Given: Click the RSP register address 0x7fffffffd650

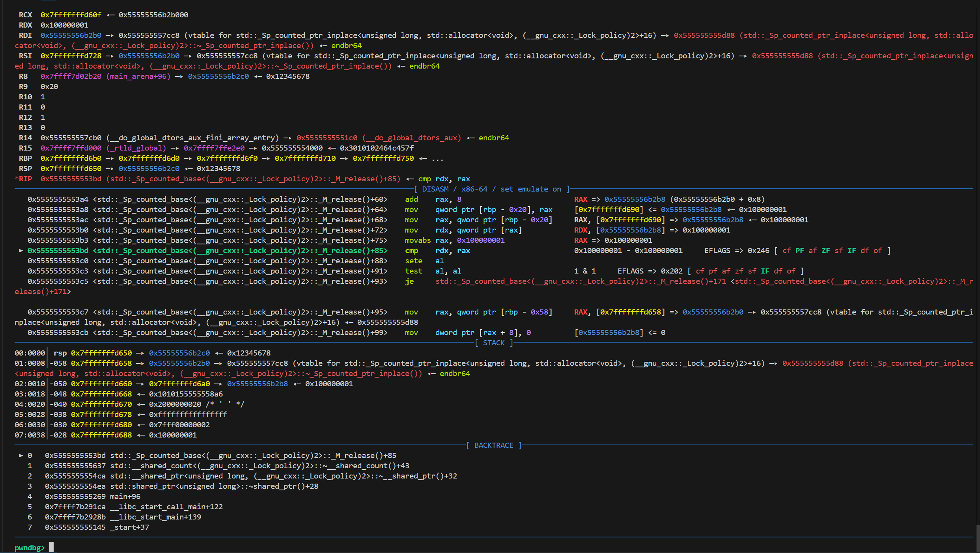Looking at the screenshot, I should coord(71,169).
